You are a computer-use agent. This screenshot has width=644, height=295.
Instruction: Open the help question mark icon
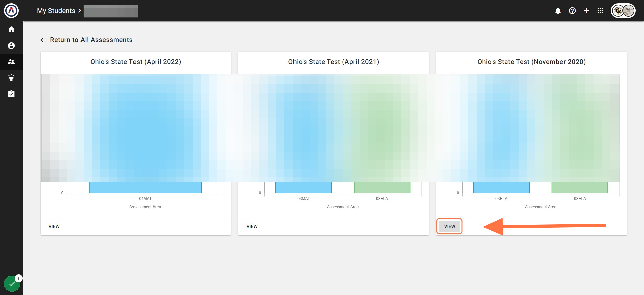572,11
